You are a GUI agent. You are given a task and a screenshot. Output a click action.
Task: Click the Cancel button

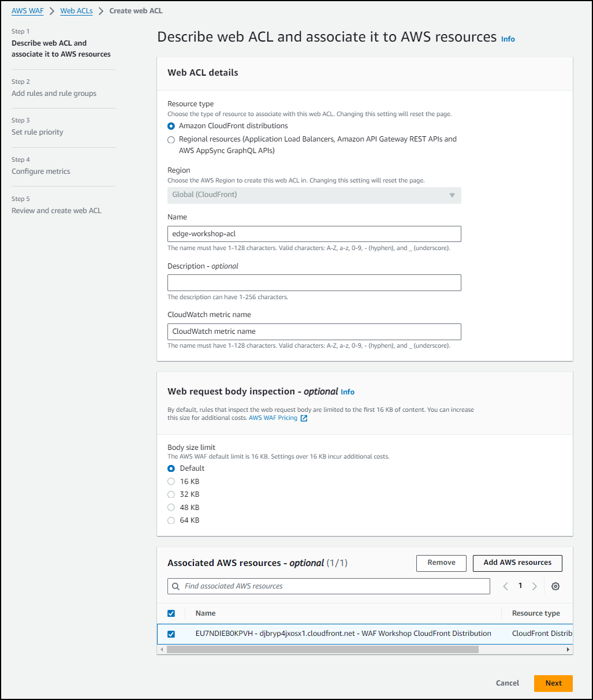pyautogui.click(x=508, y=683)
